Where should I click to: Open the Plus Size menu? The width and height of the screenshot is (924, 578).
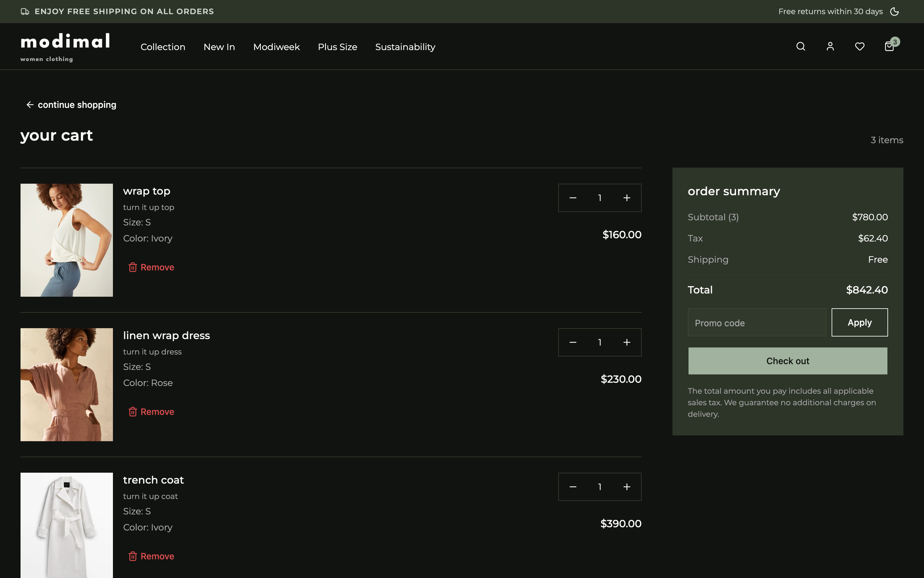click(338, 47)
